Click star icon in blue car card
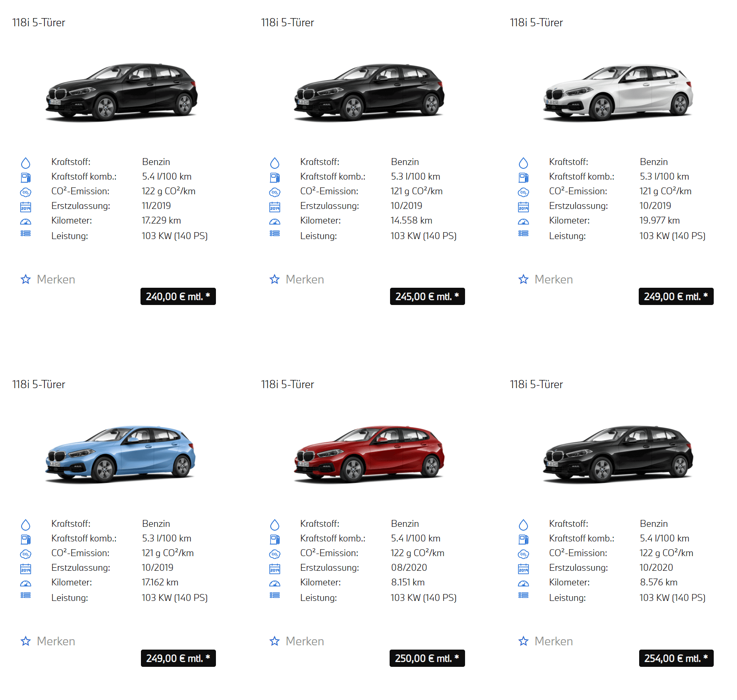737x700 pixels. click(x=26, y=641)
